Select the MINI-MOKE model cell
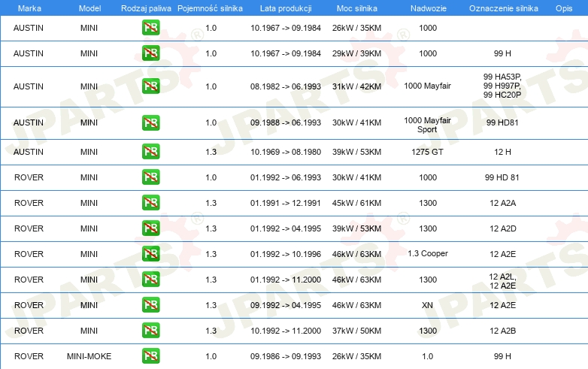This screenshot has height=369, width=588. [x=89, y=356]
